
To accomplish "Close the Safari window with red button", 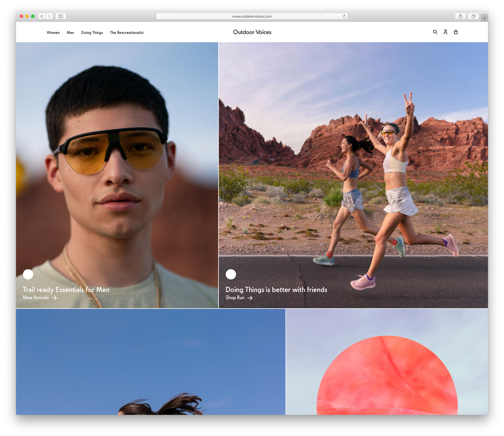I will [x=21, y=16].
